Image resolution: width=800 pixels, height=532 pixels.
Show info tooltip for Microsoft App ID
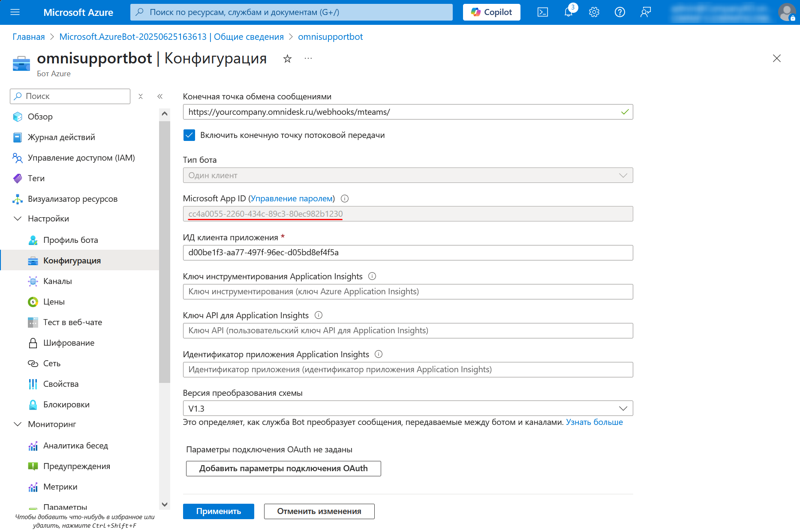click(x=345, y=198)
